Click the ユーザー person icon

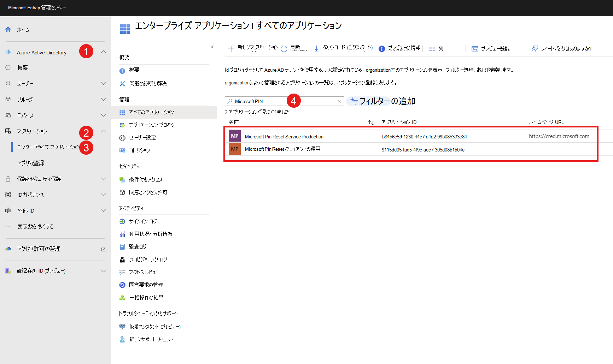point(8,84)
